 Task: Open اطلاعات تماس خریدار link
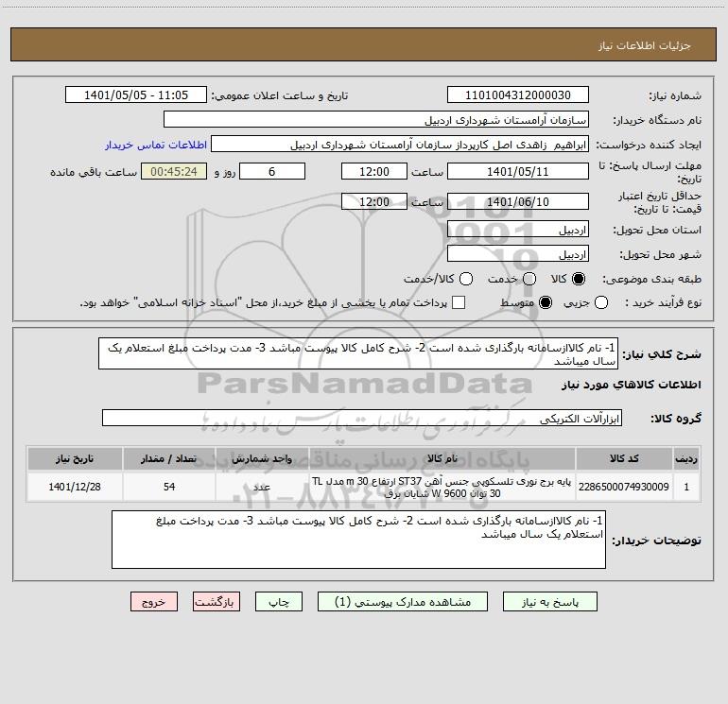pyautogui.click(x=156, y=145)
